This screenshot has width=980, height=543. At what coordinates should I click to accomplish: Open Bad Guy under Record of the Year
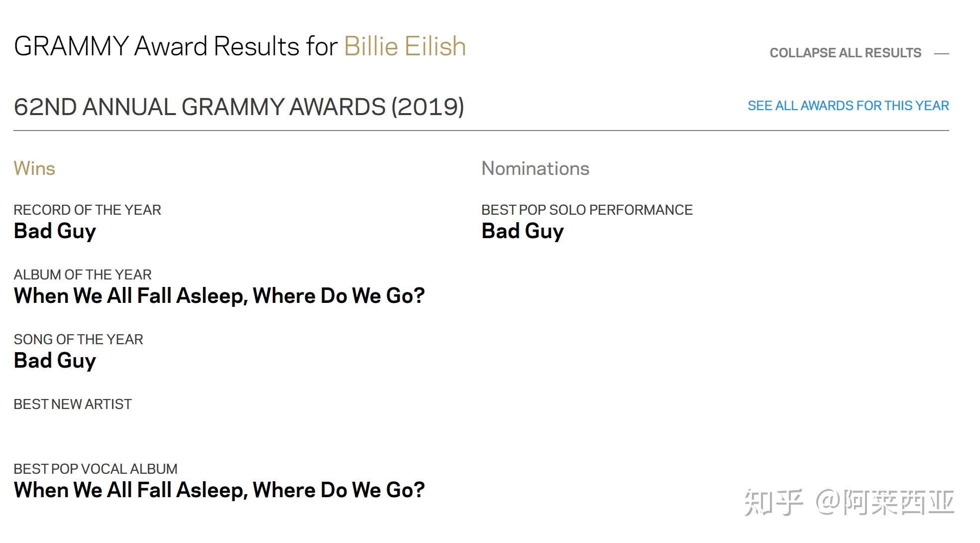(x=55, y=231)
